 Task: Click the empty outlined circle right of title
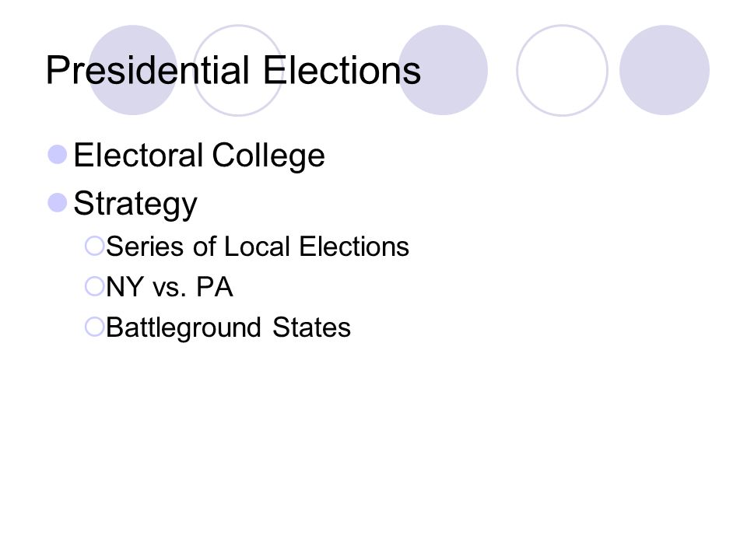pyautogui.click(x=562, y=70)
